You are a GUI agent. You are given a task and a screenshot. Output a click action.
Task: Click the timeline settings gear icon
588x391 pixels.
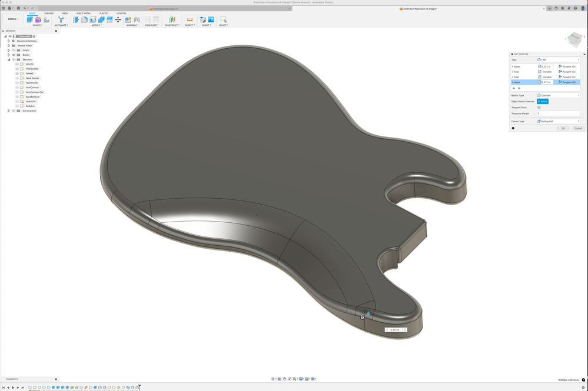point(583,387)
